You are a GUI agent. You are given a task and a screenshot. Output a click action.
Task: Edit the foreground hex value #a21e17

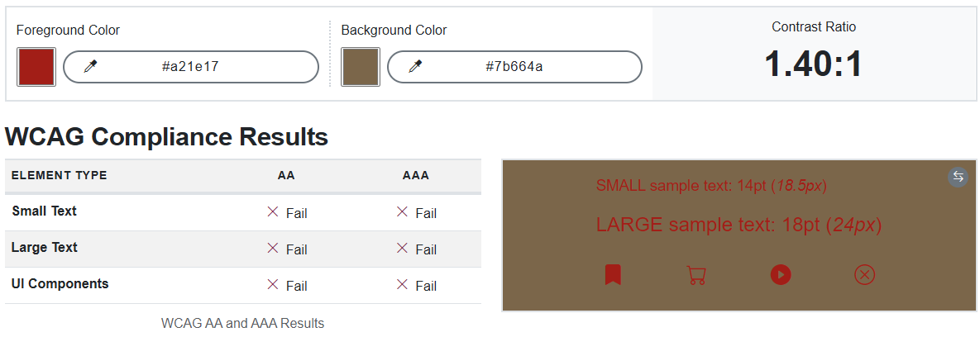click(x=190, y=67)
